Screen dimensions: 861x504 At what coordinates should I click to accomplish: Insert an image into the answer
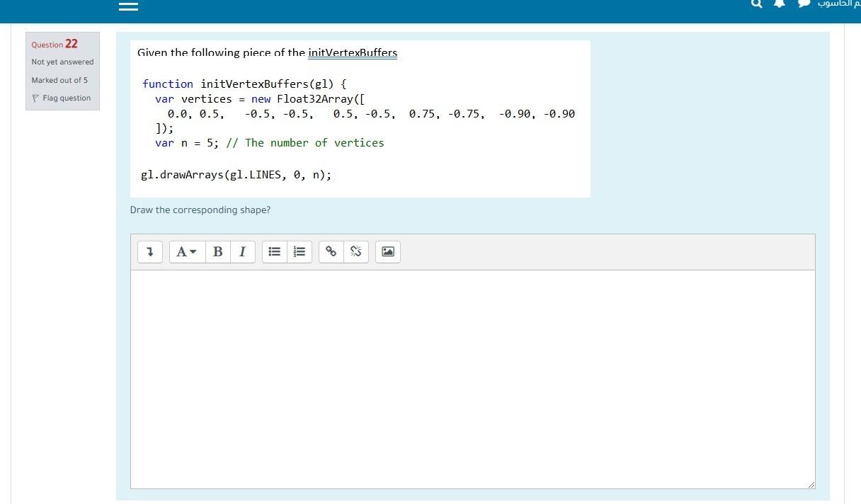[387, 251]
